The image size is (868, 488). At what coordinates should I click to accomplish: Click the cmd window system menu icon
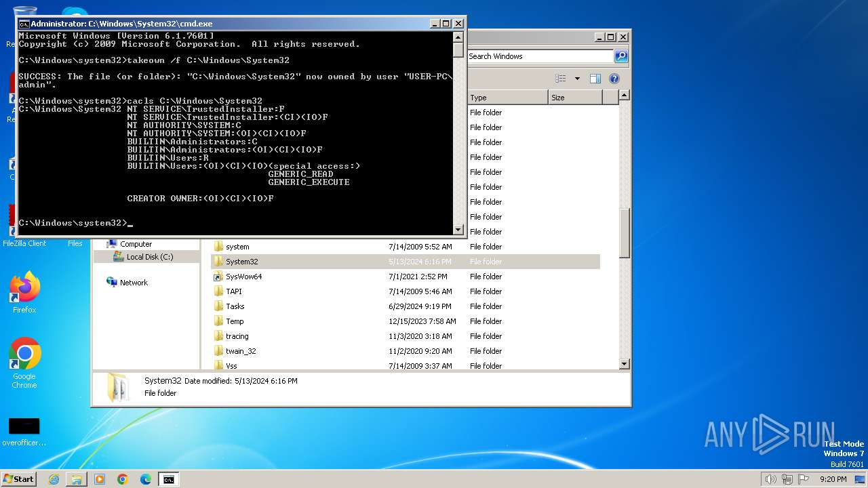click(x=24, y=24)
